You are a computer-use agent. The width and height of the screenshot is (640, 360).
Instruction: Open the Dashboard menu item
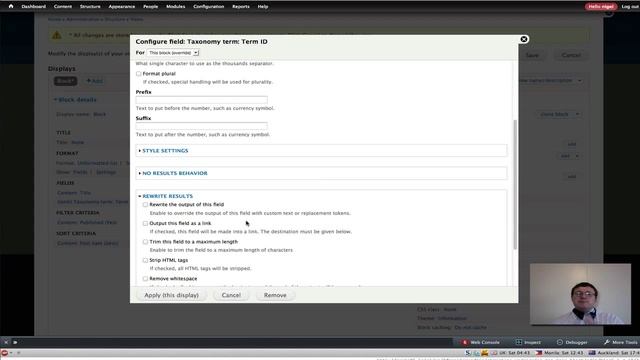(x=33, y=7)
